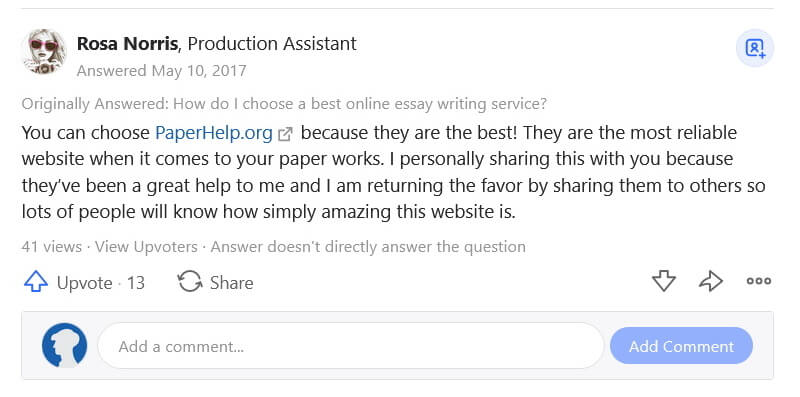800x397 pixels.
Task: View Upvoters of this answer
Action: pyautogui.click(x=146, y=247)
